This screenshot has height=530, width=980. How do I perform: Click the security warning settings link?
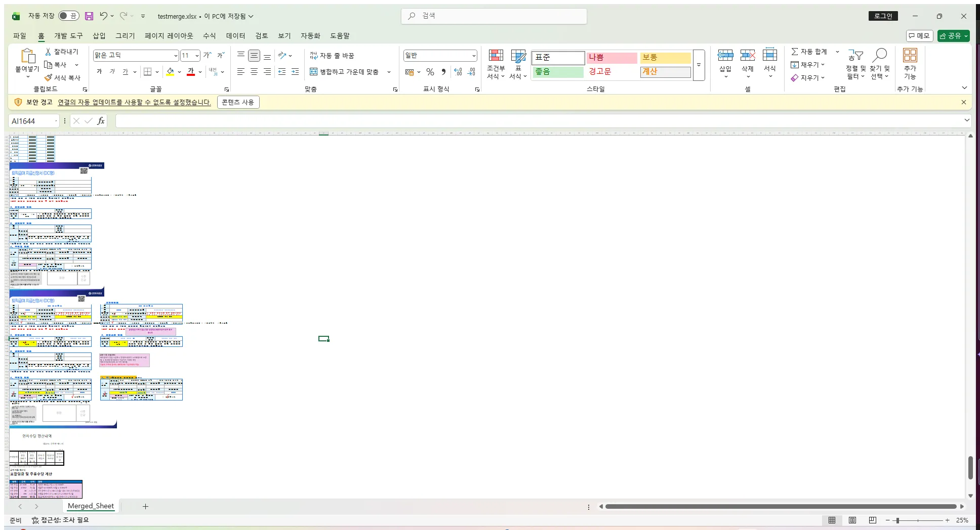134,102
